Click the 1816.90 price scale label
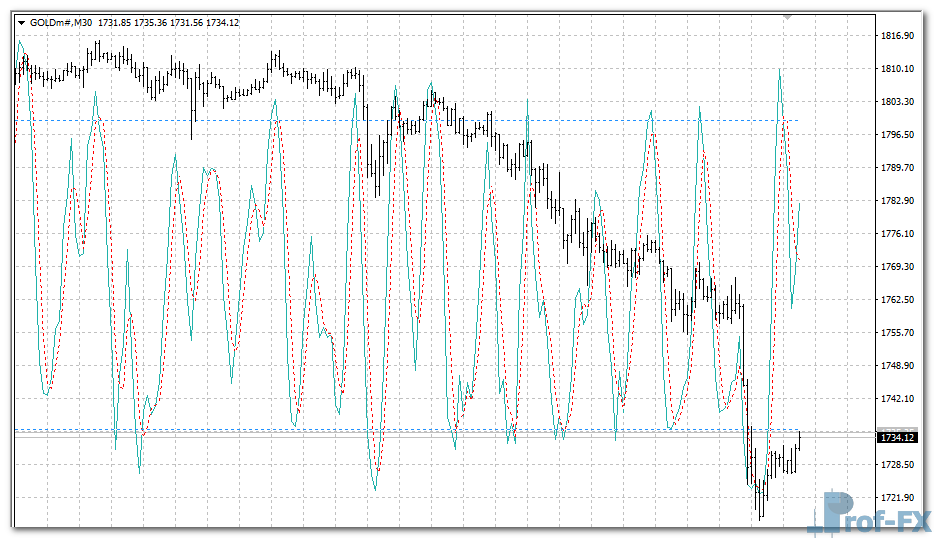 pos(897,36)
